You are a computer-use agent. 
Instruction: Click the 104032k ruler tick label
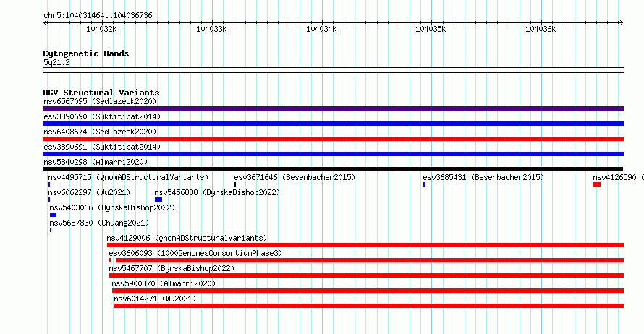pos(101,29)
